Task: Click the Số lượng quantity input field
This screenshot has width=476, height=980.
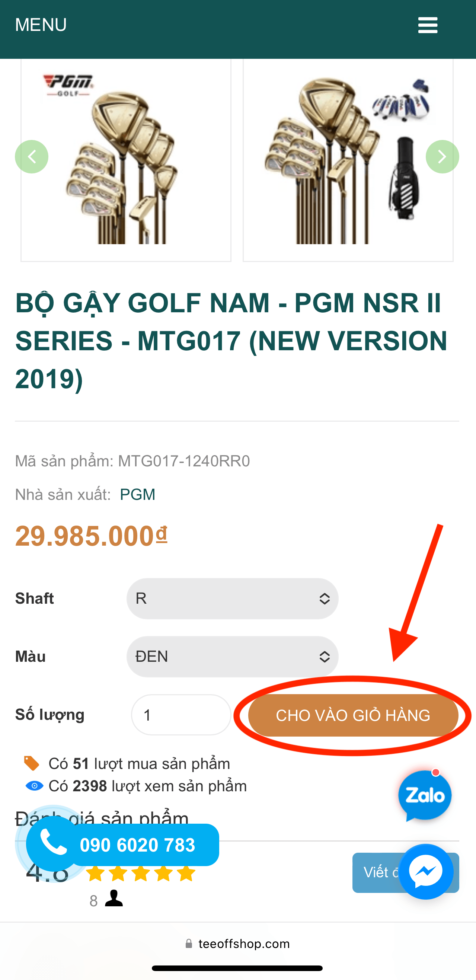Action: point(181,715)
